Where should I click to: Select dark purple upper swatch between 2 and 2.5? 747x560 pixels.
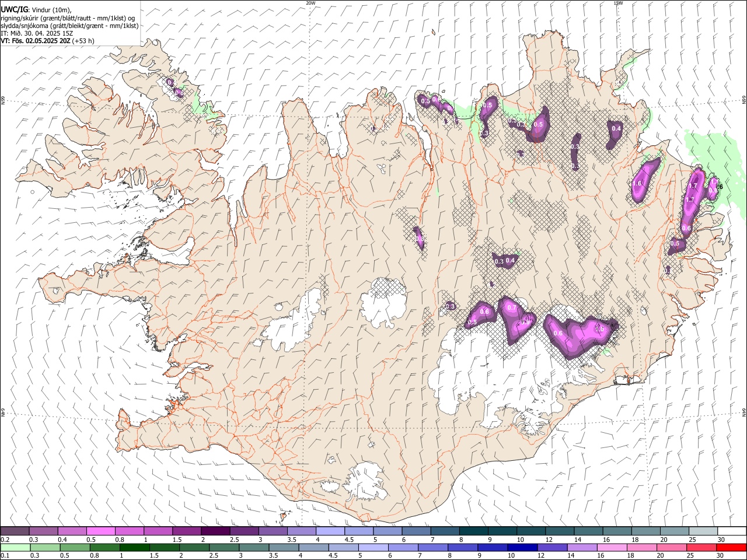(215, 531)
